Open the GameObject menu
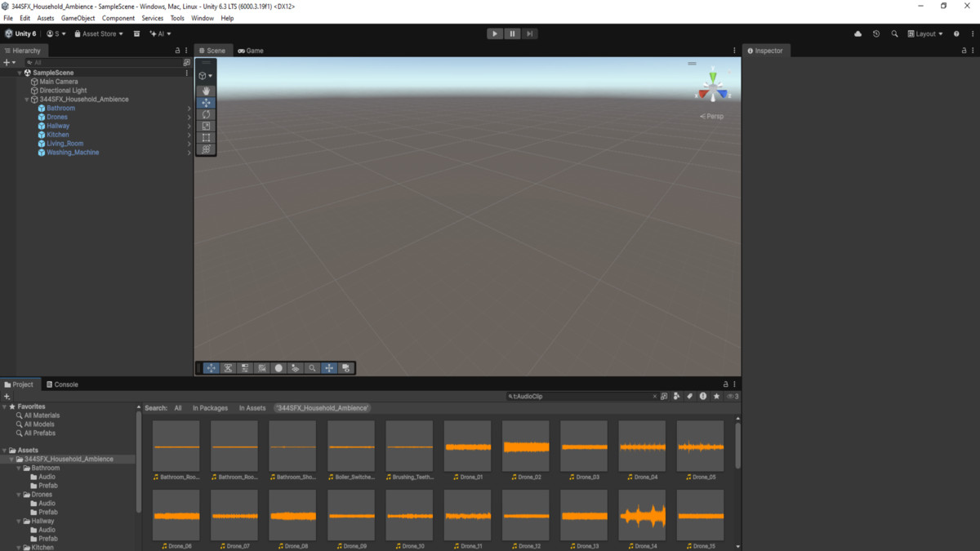 (78, 18)
